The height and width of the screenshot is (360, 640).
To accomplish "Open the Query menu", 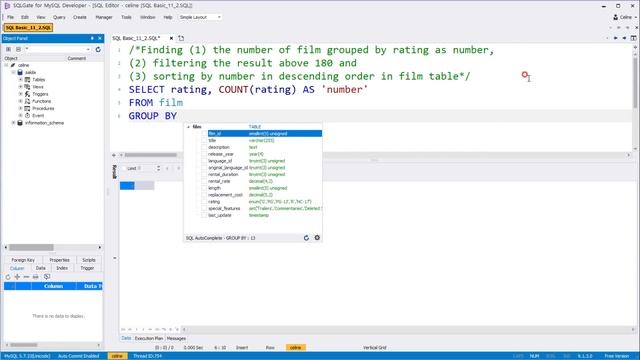I will coord(59,17).
